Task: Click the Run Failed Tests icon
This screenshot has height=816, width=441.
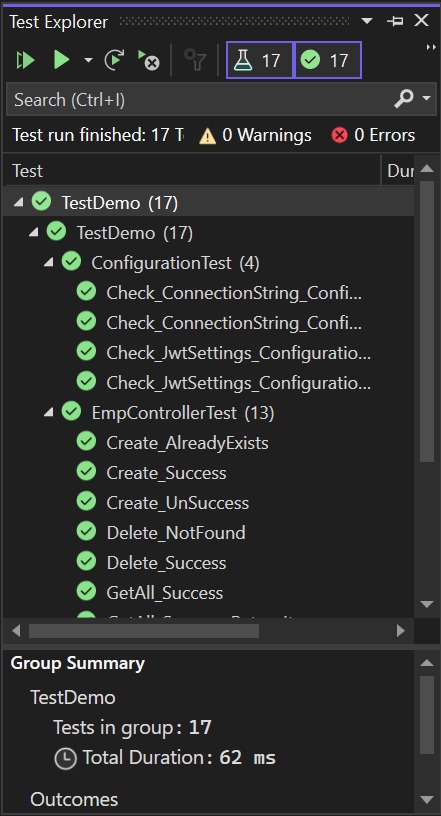Action: click(148, 60)
